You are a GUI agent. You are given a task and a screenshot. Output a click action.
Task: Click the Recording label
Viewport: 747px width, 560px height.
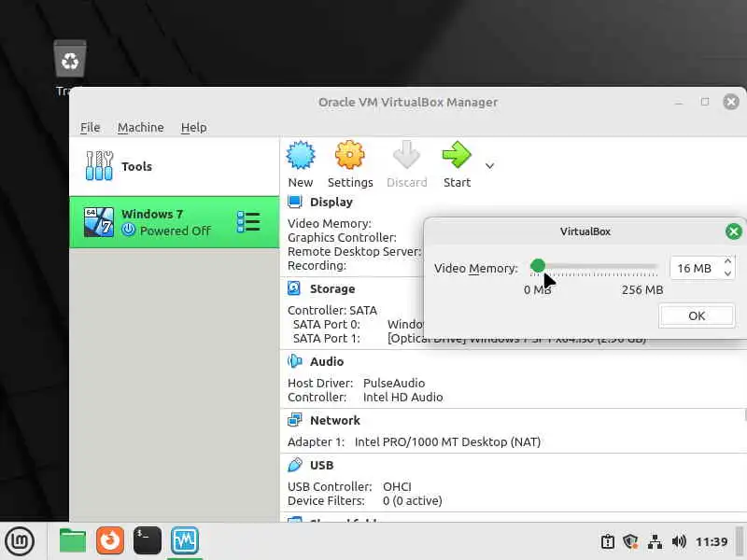[317, 265]
